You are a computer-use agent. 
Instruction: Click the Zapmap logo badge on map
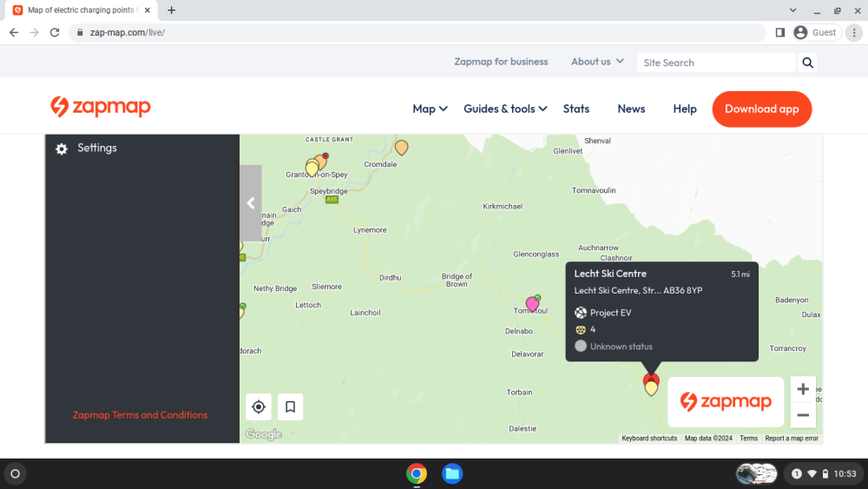click(x=726, y=402)
